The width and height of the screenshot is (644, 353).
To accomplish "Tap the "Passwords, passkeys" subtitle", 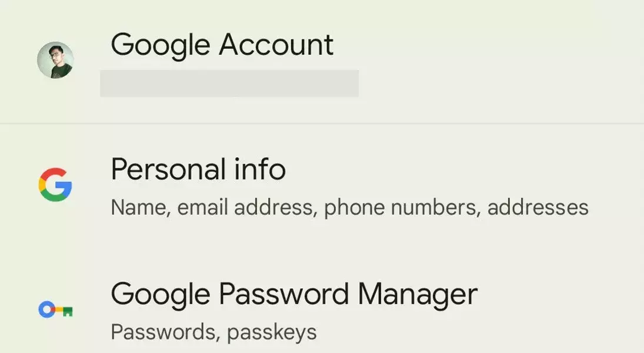I will (213, 332).
